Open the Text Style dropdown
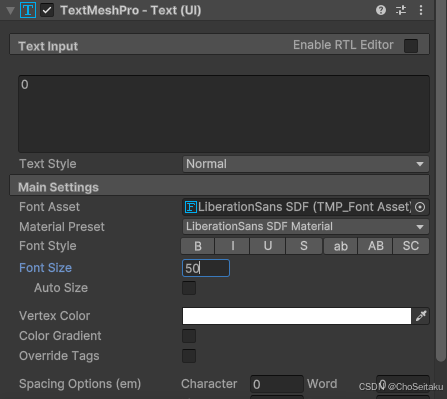The height and width of the screenshot is (399, 447). [306, 164]
